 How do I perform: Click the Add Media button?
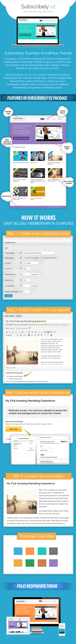pyautogui.click(x=10, y=328)
